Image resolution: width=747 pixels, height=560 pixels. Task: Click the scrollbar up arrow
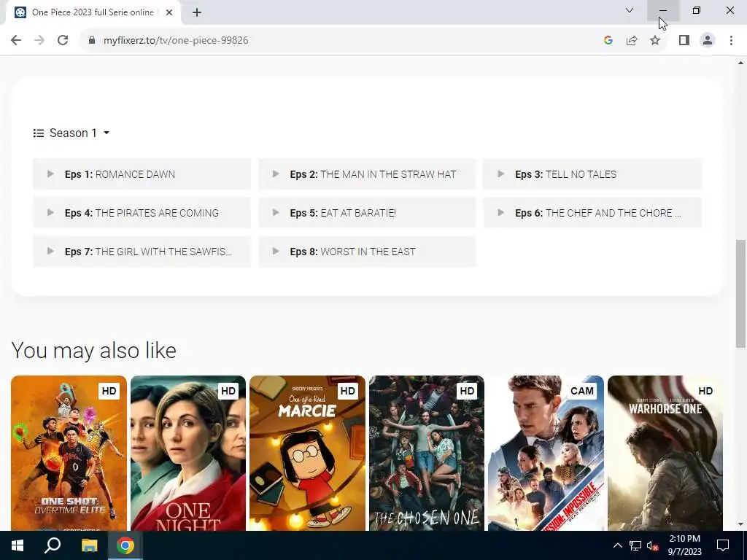click(x=740, y=63)
